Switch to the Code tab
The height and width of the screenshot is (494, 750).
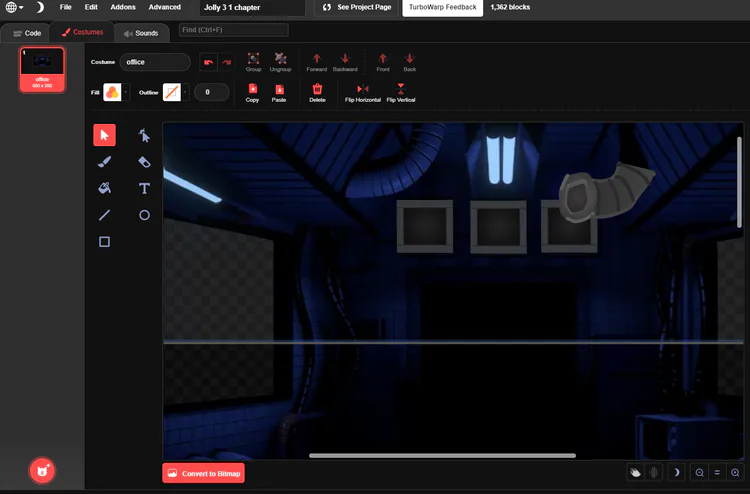[x=27, y=33]
